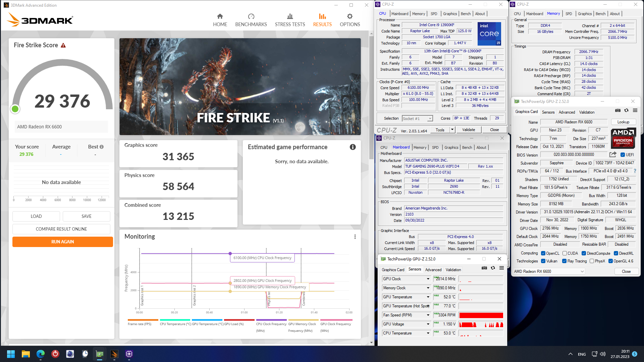Open Monitoring three-dot menu
The height and width of the screenshot is (362, 644).
(355, 237)
